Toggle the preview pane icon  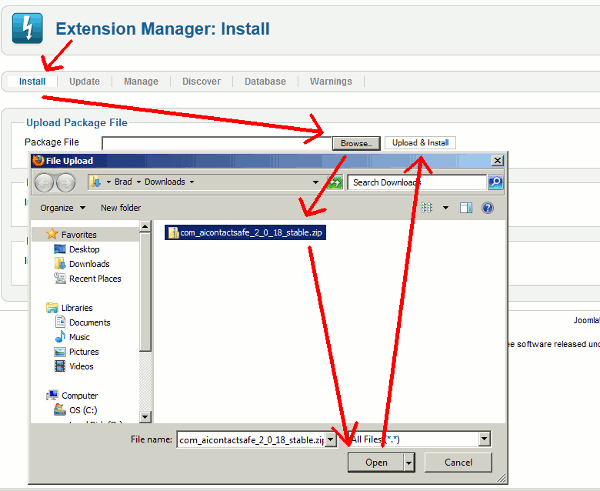[x=466, y=208]
